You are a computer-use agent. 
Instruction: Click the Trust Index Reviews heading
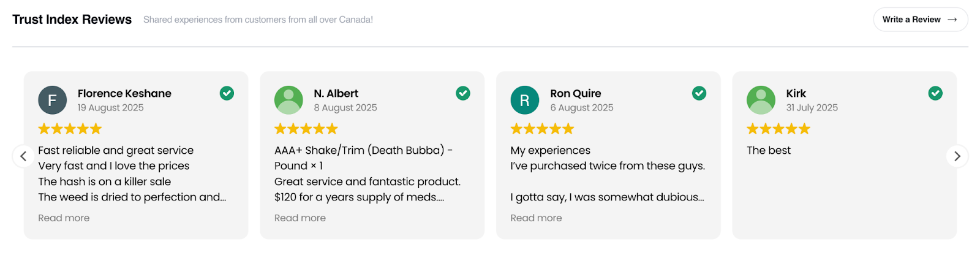click(72, 20)
